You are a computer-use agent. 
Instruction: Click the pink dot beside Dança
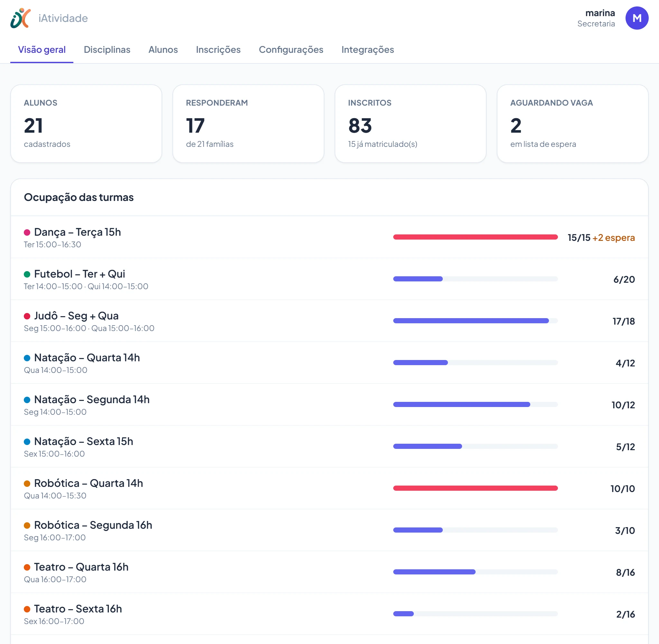27,233
